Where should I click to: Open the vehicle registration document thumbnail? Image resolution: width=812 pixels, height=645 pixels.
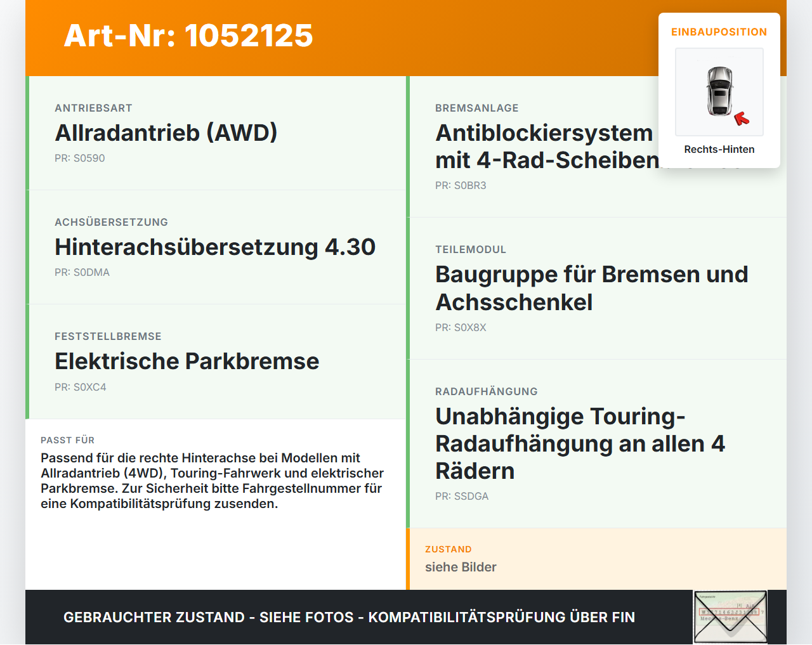731,617
